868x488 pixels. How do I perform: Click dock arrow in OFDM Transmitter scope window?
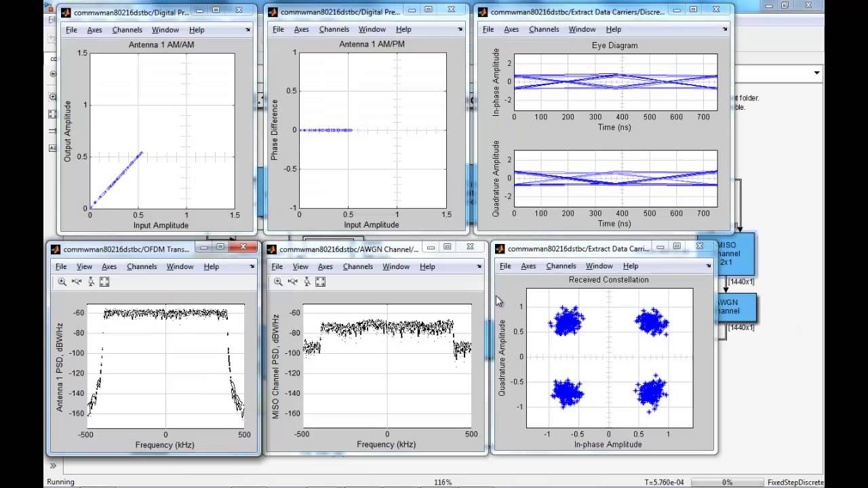coord(252,267)
